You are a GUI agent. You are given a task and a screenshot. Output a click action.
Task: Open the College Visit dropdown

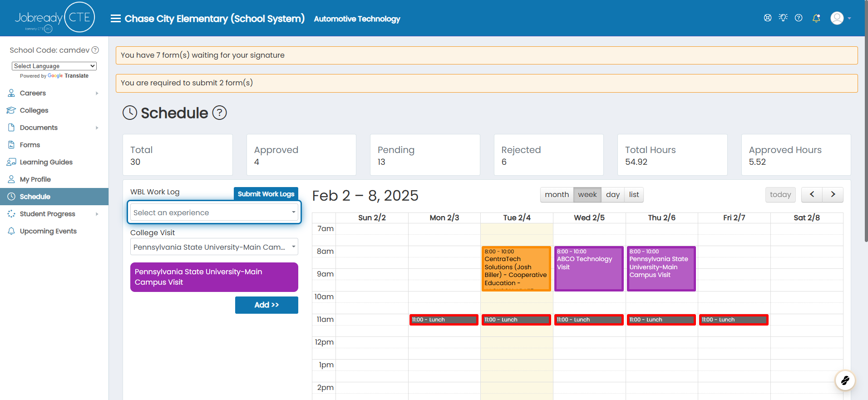tap(214, 247)
